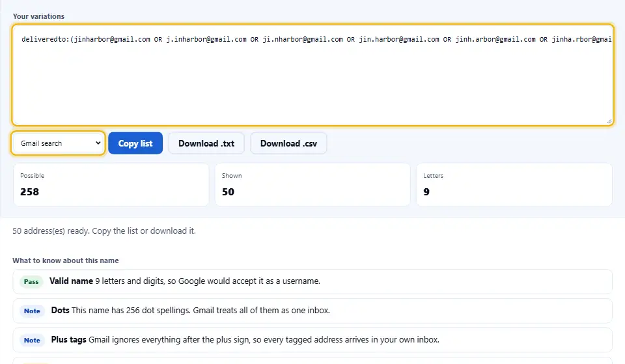The height and width of the screenshot is (364, 625).
Task: Select the Shown count value 50
Action: pyautogui.click(x=228, y=192)
